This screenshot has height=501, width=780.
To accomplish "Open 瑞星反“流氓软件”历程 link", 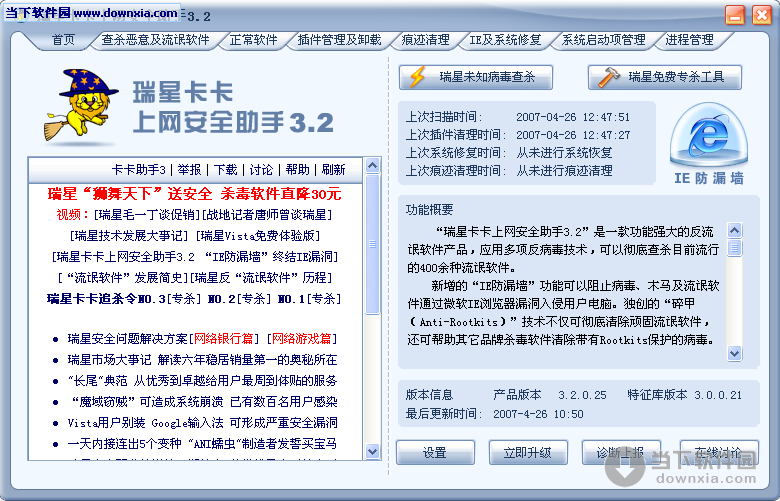I will pos(261,278).
